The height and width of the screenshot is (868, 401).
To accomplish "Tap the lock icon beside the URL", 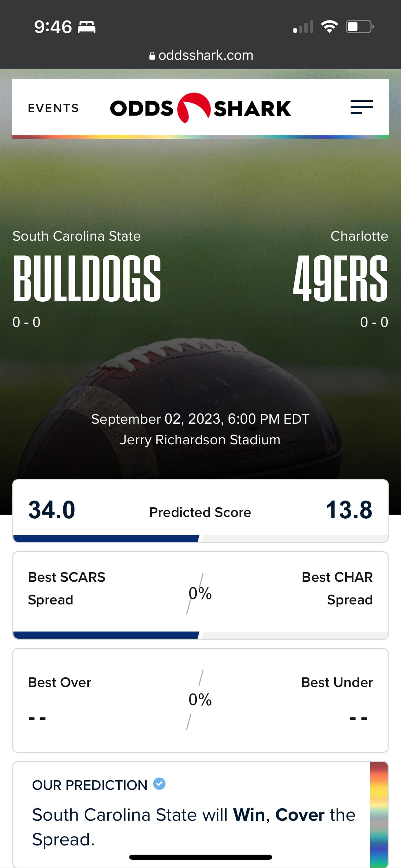I will click(x=152, y=56).
